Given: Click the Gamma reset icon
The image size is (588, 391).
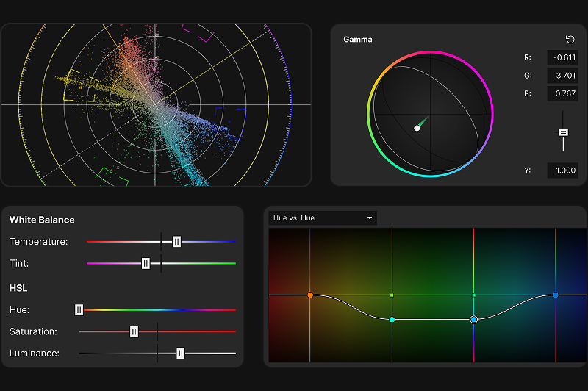Looking at the screenshot, I should click(570, 39).
